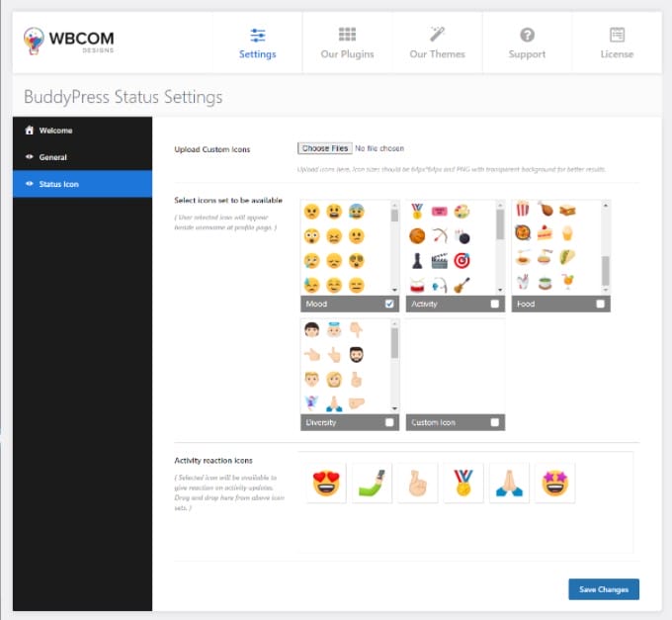Click the crossed fingers reaction icon
The height and width of the screenshot is (620, 672).
click(x=418, y=483)
